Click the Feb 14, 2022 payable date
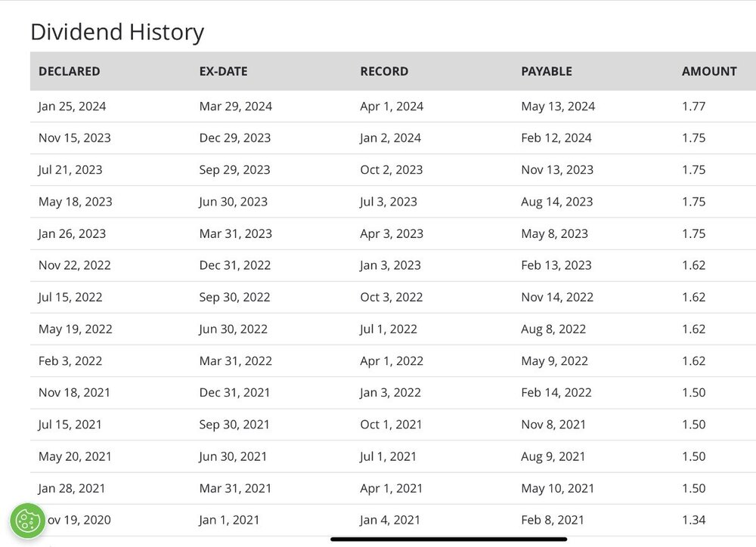This screenshot has width=756, height=547. click(x=556, y=392)
